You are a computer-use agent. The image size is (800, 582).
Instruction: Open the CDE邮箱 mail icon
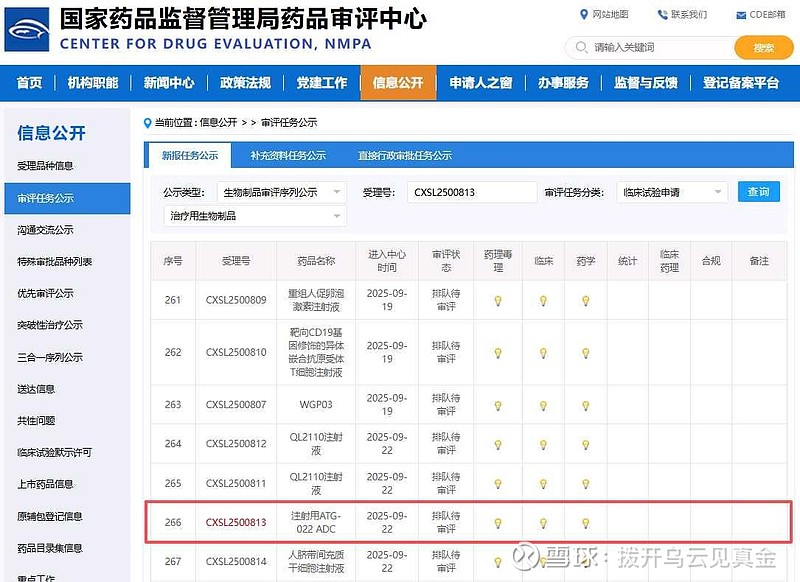(x=740, y=15)
